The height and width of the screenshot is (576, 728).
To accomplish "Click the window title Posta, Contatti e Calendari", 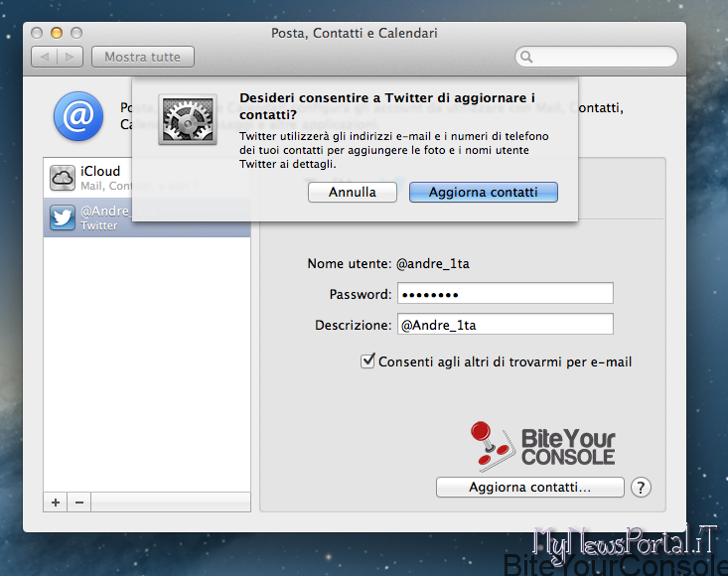I will (x=355, y=33).
